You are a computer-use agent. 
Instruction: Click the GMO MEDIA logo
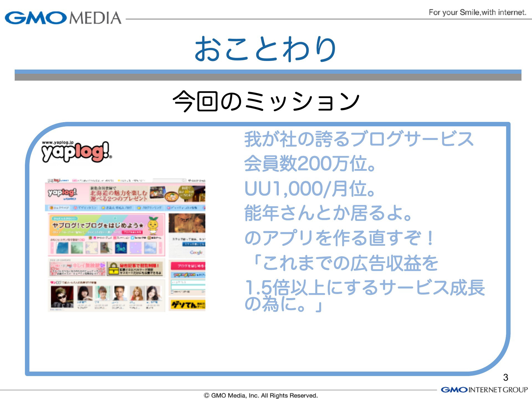[x=63, y=18]
